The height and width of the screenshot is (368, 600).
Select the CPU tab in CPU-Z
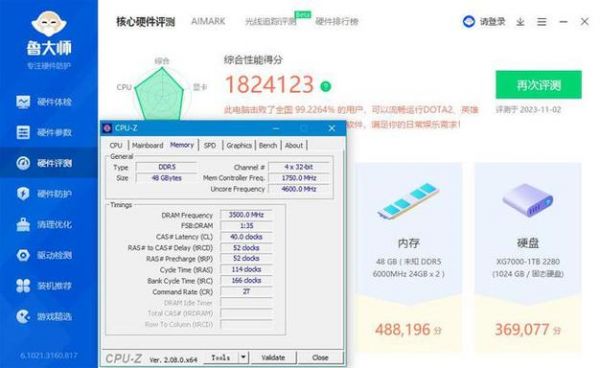click(116, 145)
